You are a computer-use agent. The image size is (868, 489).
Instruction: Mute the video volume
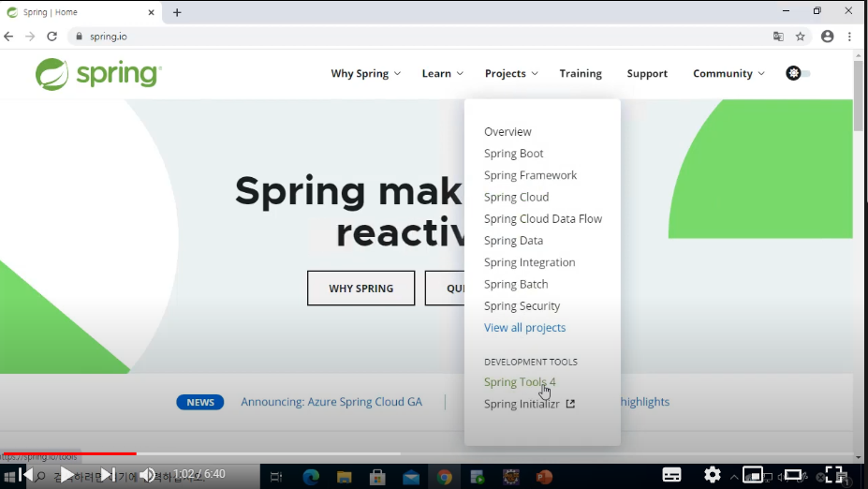[148, 475]
